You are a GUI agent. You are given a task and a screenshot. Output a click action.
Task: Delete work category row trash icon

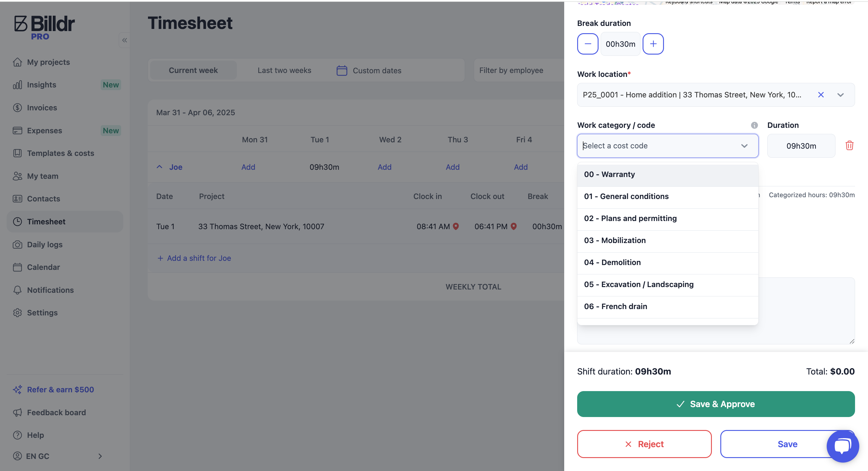849,145
